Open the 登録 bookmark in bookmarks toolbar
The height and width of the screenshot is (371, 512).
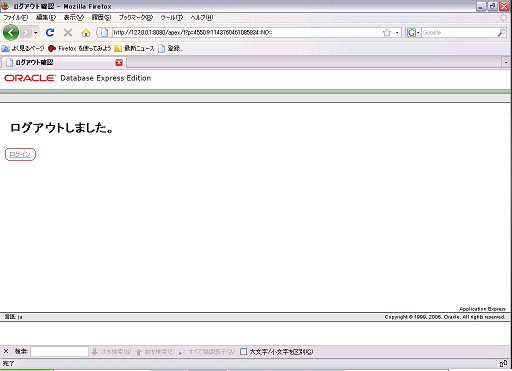171,48
